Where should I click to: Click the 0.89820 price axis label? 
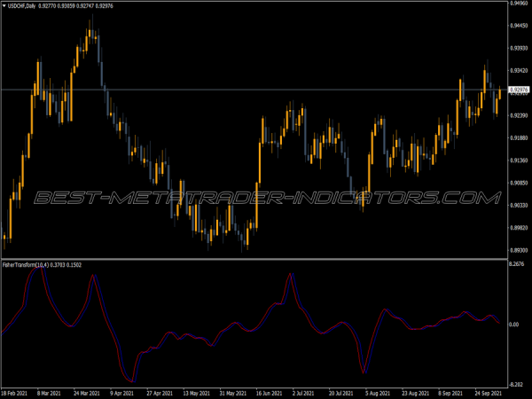tap(519, 228)
